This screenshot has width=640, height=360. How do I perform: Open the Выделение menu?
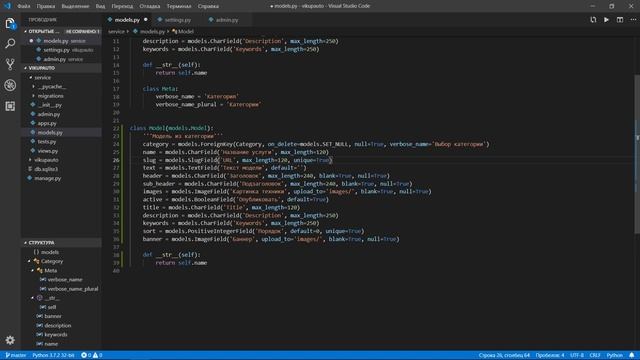click(x=75, y=6)
